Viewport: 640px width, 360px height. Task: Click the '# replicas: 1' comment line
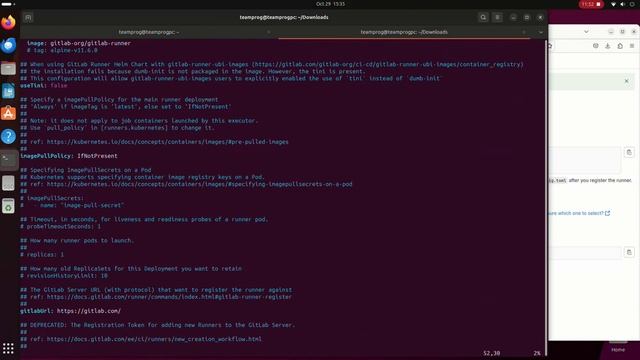(x=42, y=254)
